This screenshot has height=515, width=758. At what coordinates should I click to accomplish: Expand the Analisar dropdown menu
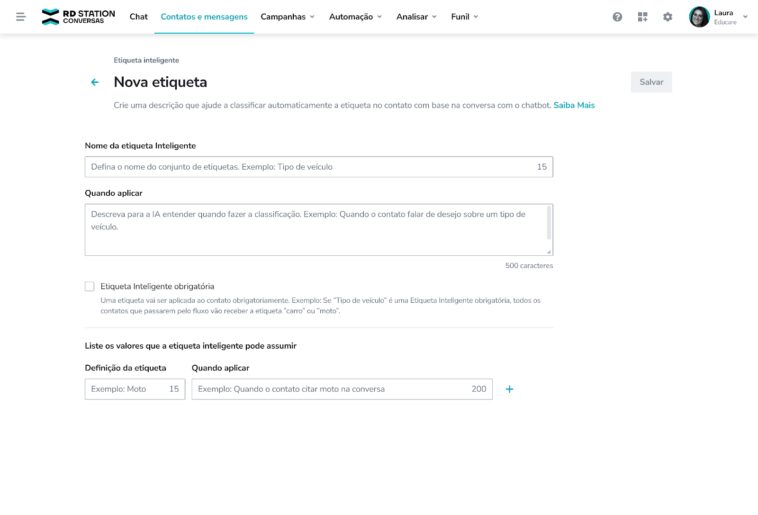(x=416, y=17)
